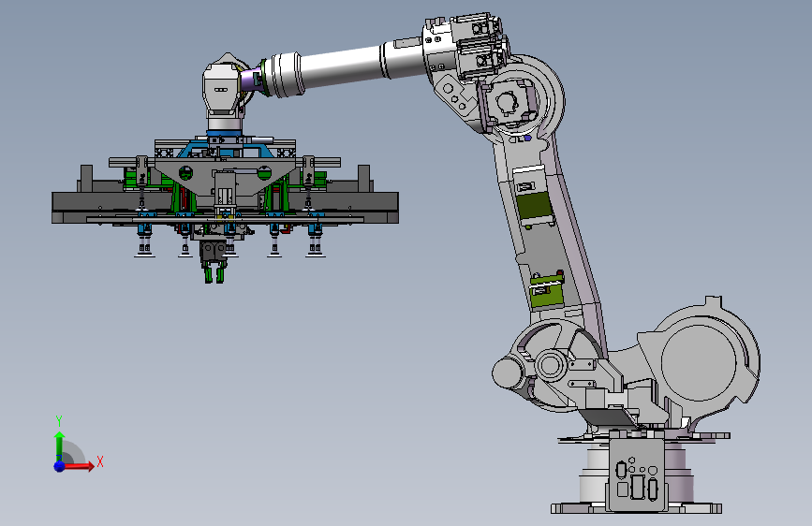Click the red X axis arrow of the triad
Screen dimensions: 812x526
point(79,466)
